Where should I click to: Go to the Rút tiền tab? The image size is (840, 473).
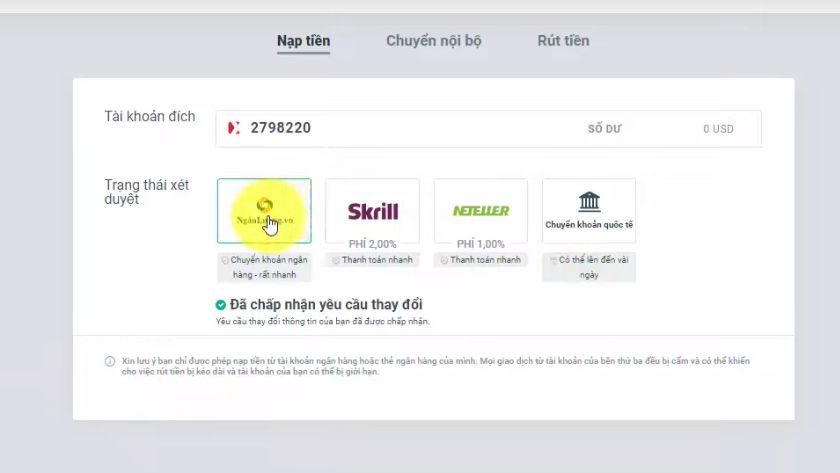(x=563, y=41)
